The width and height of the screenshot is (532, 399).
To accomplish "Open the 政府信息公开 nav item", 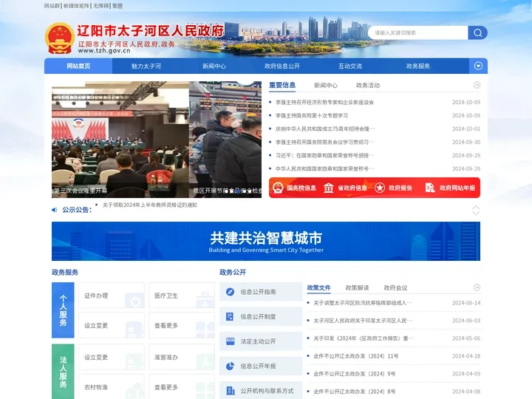I will tap(282, 66).
